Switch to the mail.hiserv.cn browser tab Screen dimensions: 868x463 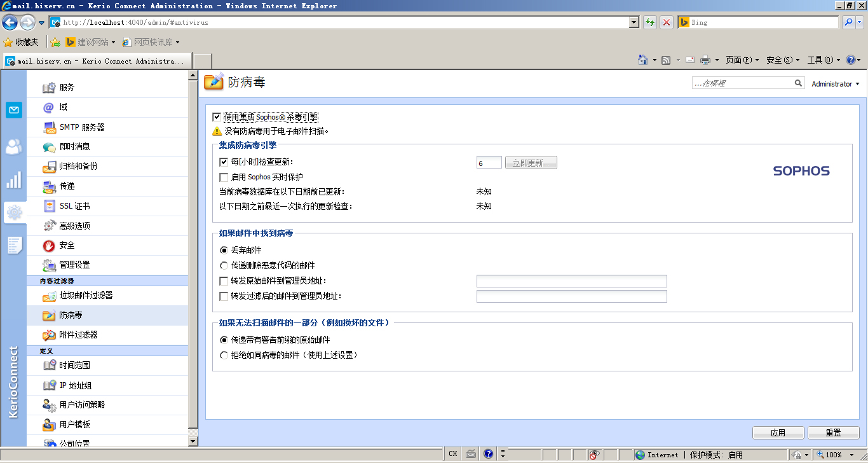pos(97,61)
